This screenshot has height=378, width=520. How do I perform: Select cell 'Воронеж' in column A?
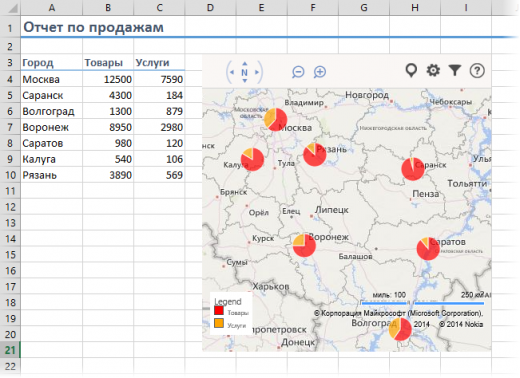coord(52,127)
